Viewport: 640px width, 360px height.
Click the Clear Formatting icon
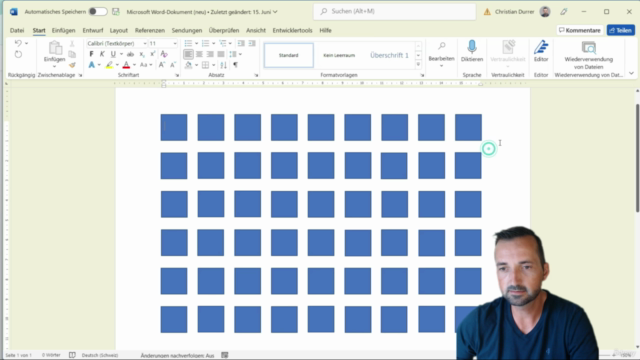click(164, 54)
